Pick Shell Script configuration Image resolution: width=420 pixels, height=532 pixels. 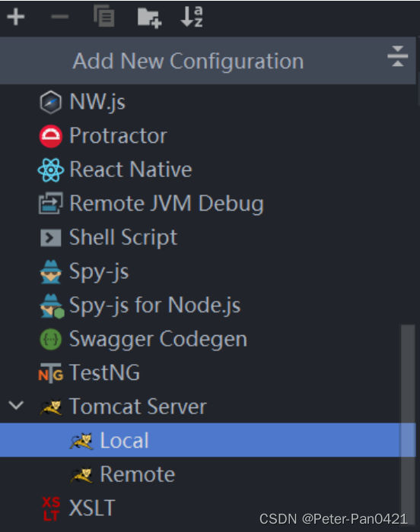[123, 237]
